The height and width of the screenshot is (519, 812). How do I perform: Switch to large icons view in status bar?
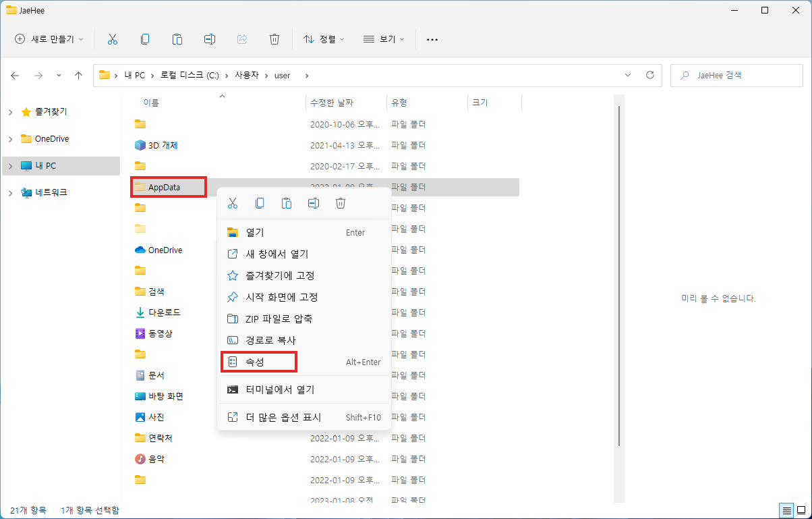tap(801, 510)
